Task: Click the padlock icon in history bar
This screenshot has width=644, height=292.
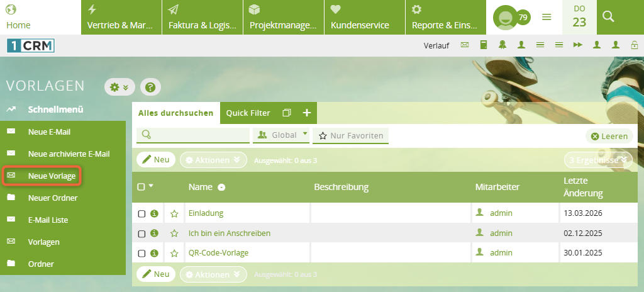Action: pyautogui.click(x=635, y=45)
